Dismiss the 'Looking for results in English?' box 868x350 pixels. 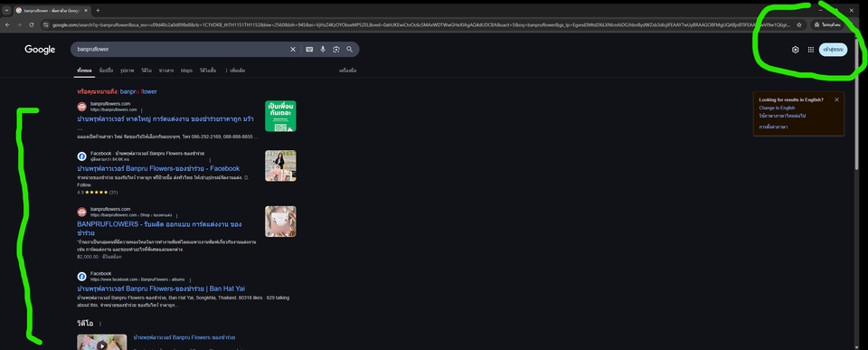point(836,99)
